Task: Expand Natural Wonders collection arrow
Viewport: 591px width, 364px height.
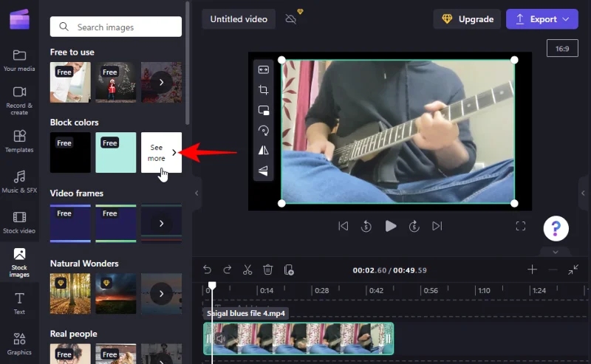Action: tap(161, 294)
